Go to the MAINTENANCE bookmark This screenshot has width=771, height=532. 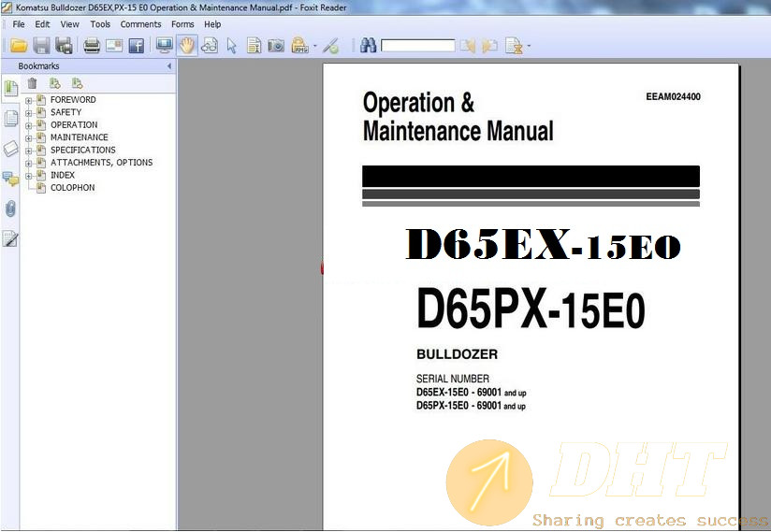(x=80, y=137)
